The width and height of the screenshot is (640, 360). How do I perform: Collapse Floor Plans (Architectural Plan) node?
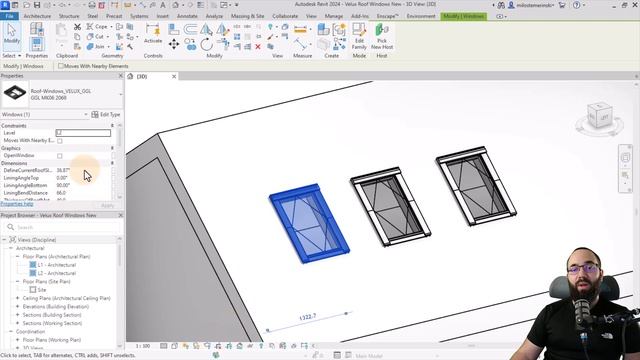point(18,257)
